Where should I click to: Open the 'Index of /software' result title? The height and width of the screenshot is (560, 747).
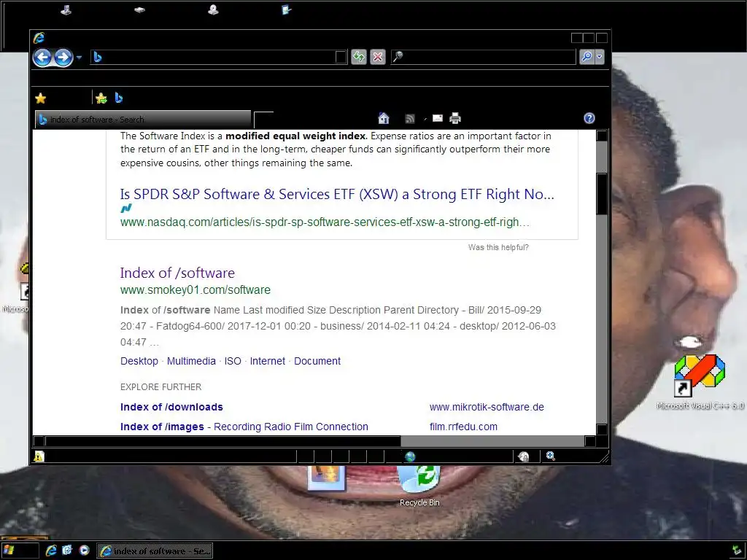point(177,273)
